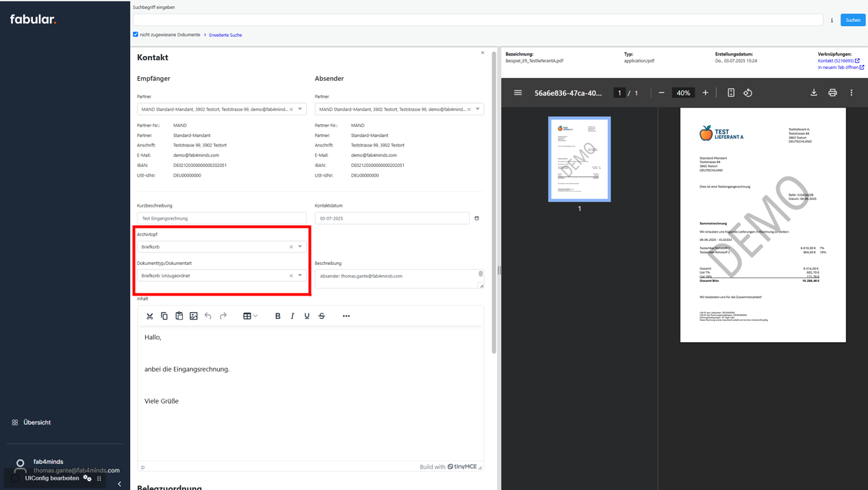
Task: Open the PDF viewer sidebar menu
Action: tap(518, 93)
